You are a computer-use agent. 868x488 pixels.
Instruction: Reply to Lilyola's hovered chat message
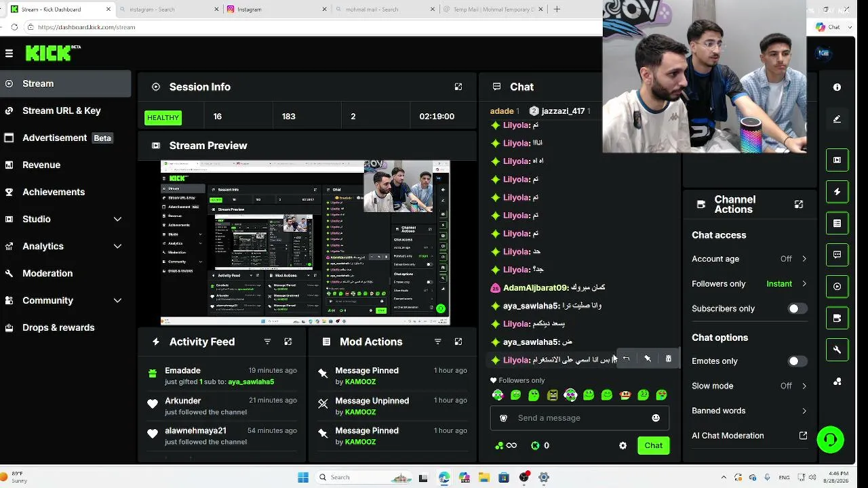[627, 359]
